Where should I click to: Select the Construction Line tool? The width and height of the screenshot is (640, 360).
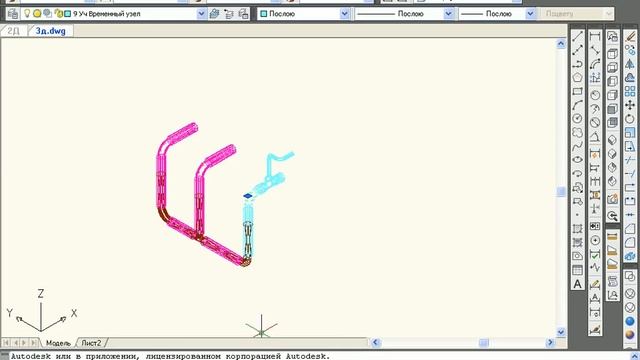[x=577, y=50]
